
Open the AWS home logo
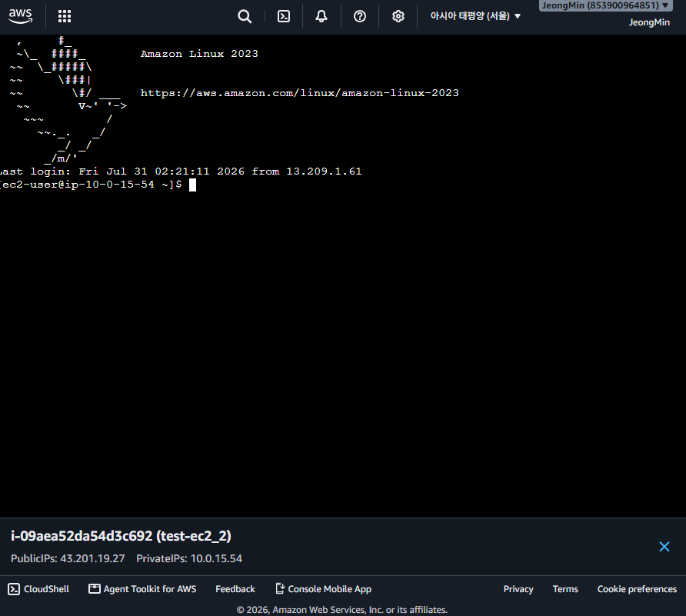pyautogui.click(x=20, y=16)
